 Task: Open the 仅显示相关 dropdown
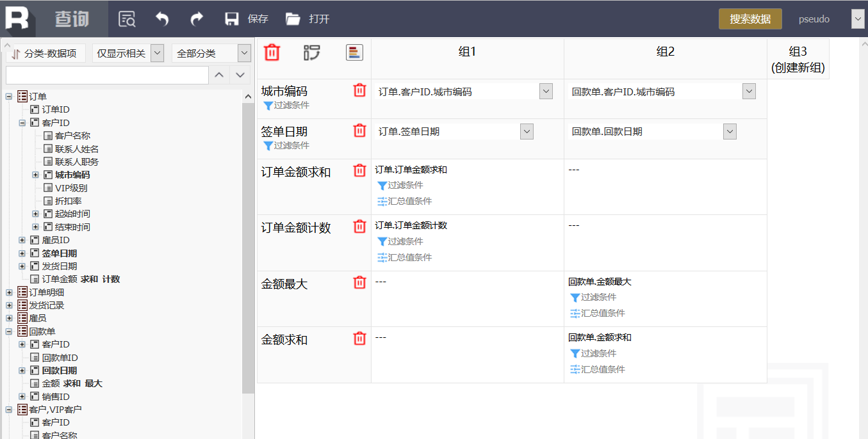[157, 53]
